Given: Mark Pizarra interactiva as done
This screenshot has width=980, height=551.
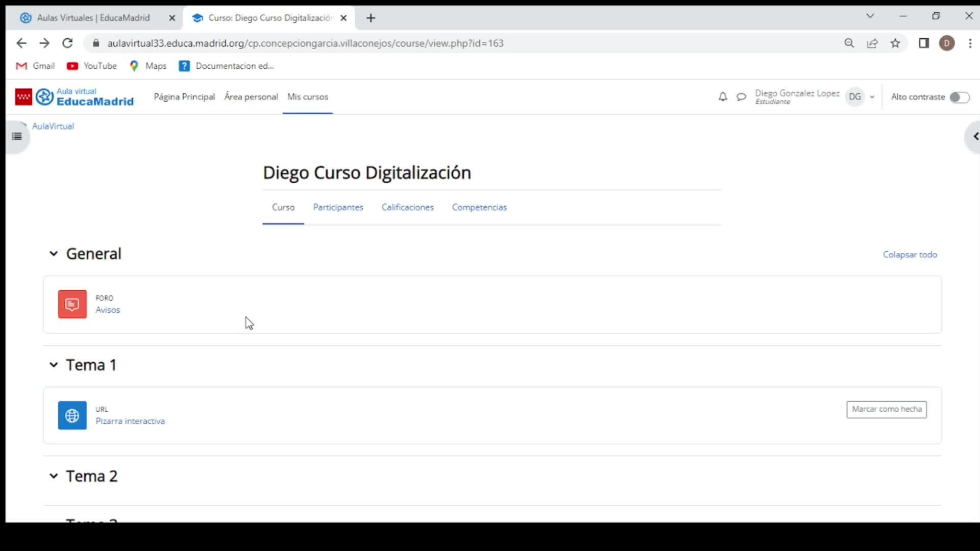Looking at the screenshot, I should point(886,409).
